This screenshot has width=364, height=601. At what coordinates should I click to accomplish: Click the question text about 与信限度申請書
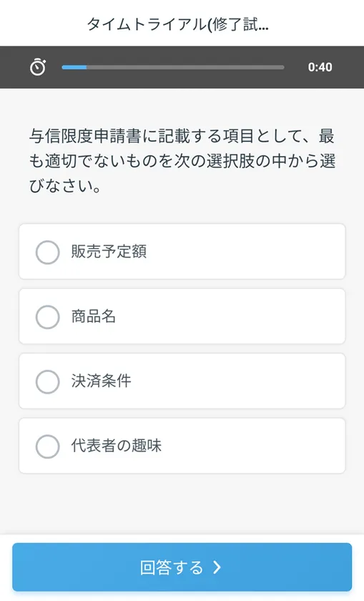(x=182, y=161)
